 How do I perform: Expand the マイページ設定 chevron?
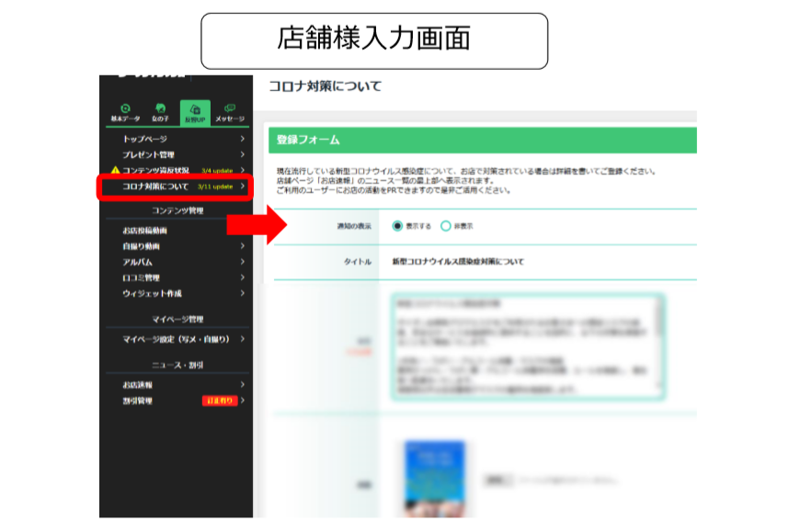pyautogui.click(x=243, y=339)
